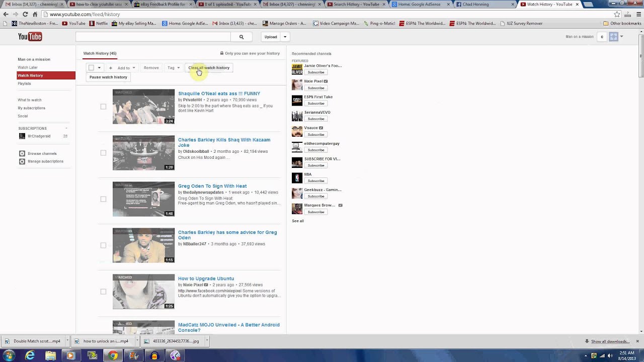The image size is (644, 362).
Task: Click the Manage subscriptions gear icon
Action: (x=22, y=161)
